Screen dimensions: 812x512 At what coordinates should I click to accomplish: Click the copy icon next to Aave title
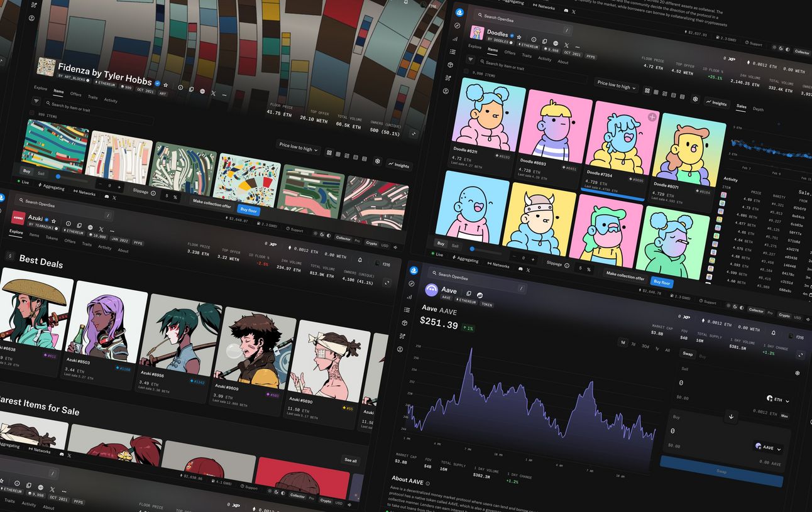[x=469, y=293]
